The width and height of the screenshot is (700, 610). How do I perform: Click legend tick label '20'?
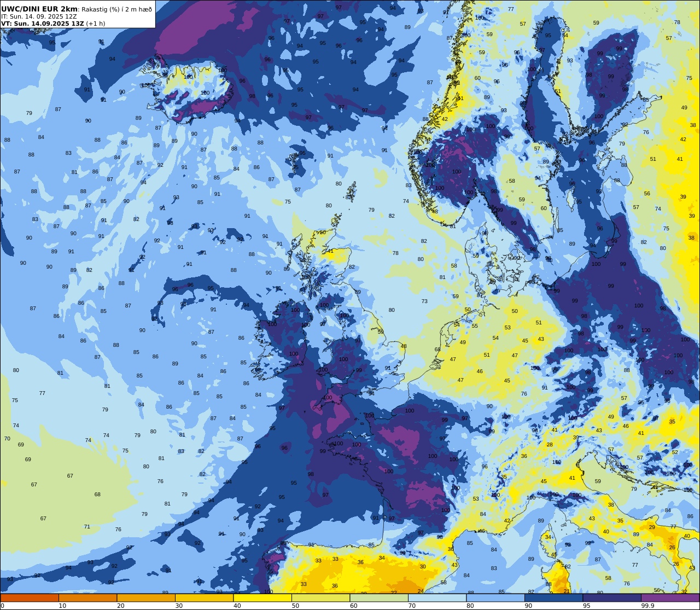pyautogui.click(x=120, y=606)
